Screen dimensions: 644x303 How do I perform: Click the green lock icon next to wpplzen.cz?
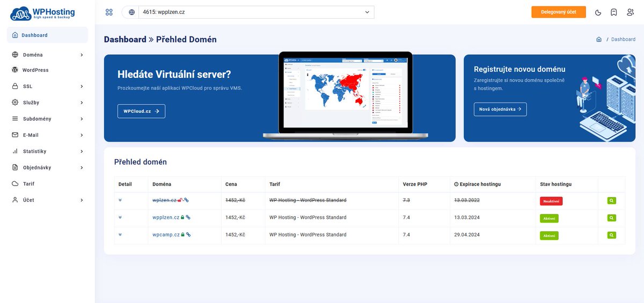[x=182, y=217]
